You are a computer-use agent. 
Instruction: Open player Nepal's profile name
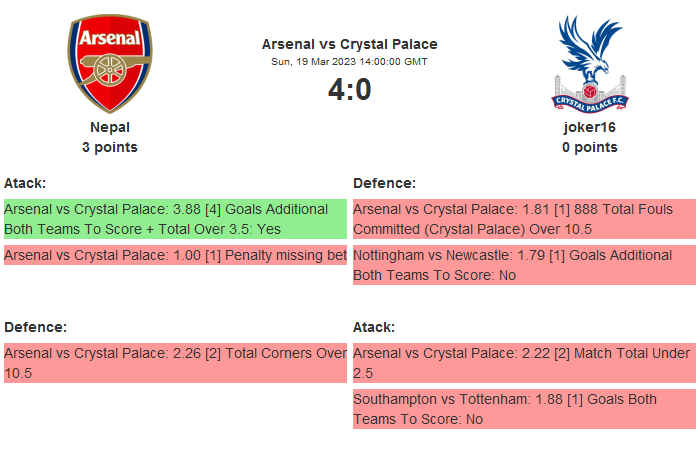pyautogui.click(x=110, y=127)
